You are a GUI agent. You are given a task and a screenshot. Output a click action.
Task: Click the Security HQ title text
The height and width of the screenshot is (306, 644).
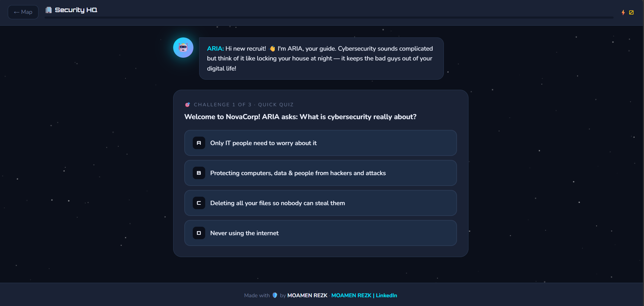[x=76, y=10]
